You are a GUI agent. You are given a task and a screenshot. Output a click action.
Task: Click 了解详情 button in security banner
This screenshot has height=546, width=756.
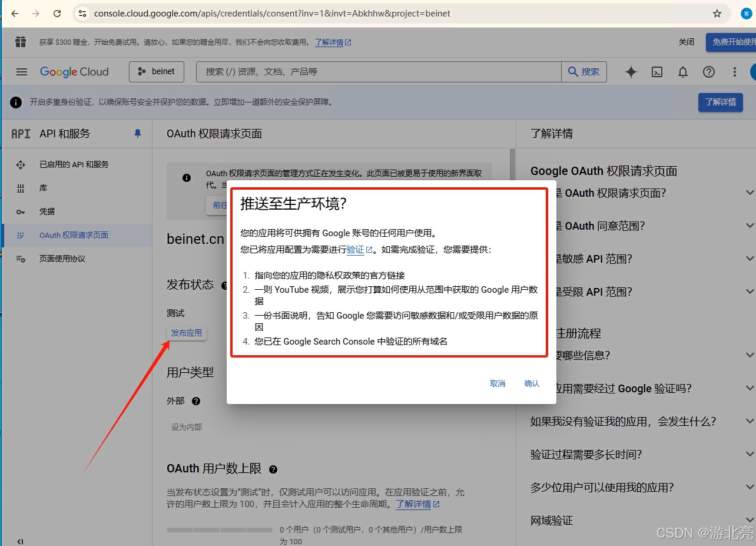(721, 102)
